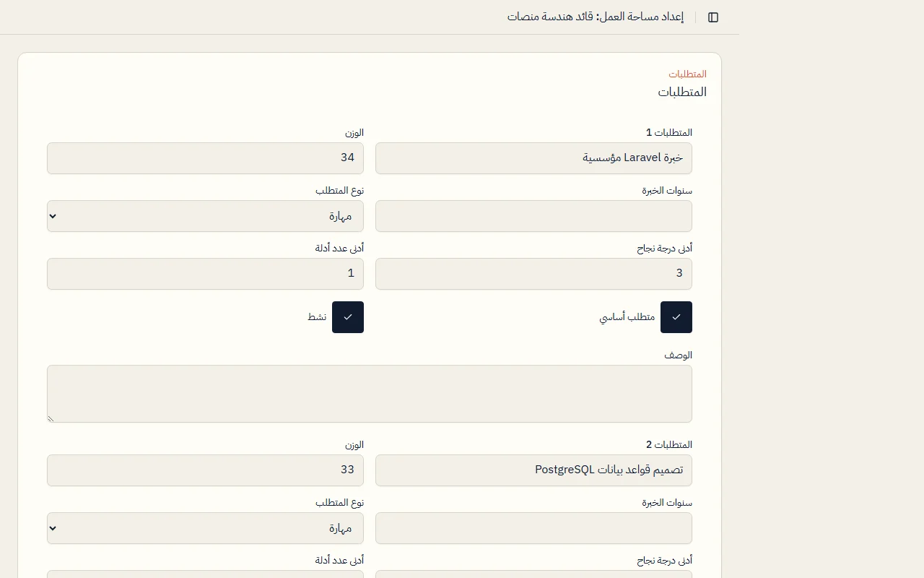Open نوع المتطلب dropdown for requirement 2
The height and width of the screenshot is (578, 924).
point(205,528)
